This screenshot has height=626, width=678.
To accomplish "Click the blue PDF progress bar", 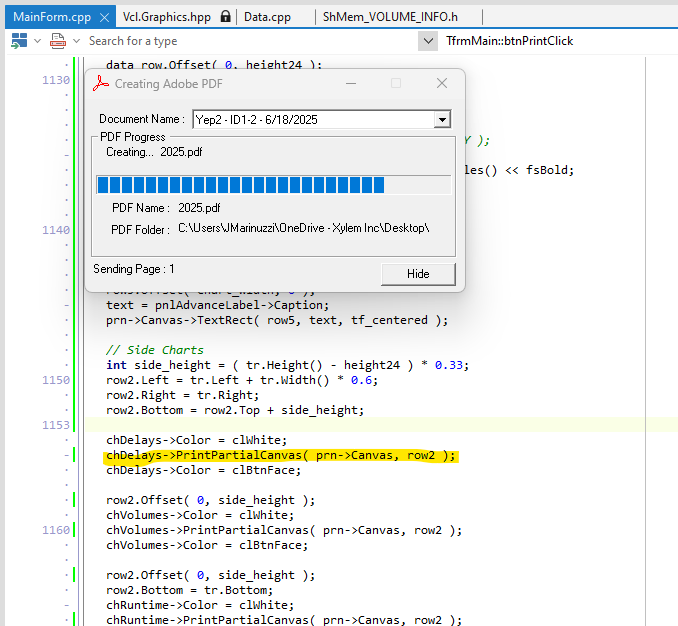I will (273, 185).
